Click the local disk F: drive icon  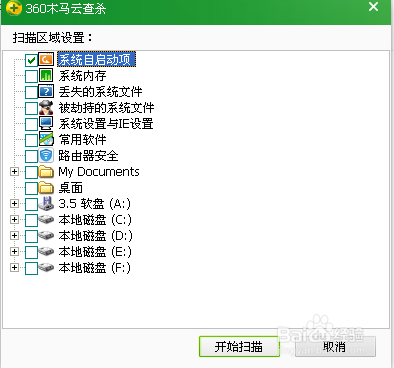coord(46,267)
